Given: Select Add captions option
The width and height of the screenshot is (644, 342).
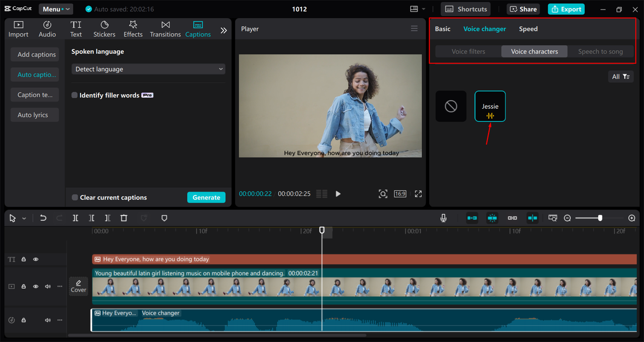Looking at the screenshot, I should point(35,54).
